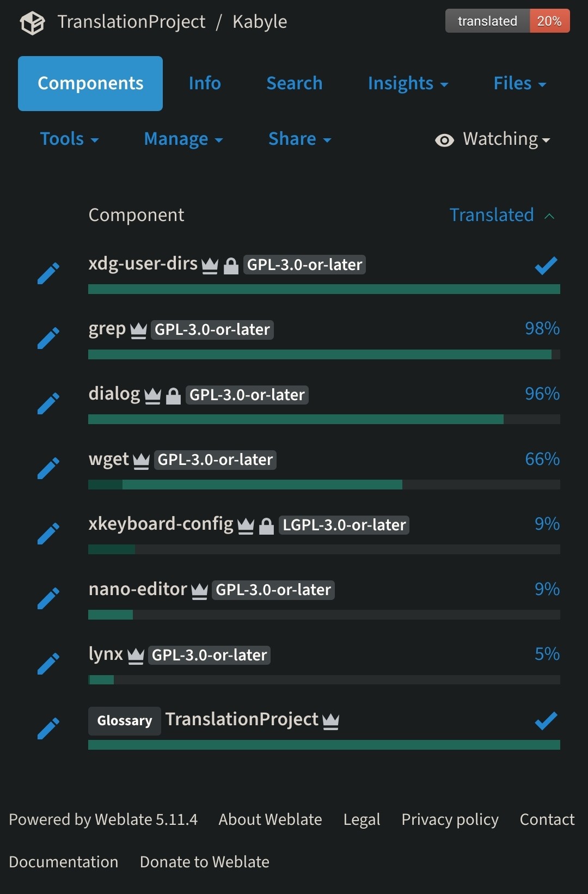Expand the Files dropdown menu
This screenshot has height=894, width=588.
pos(519,83)
